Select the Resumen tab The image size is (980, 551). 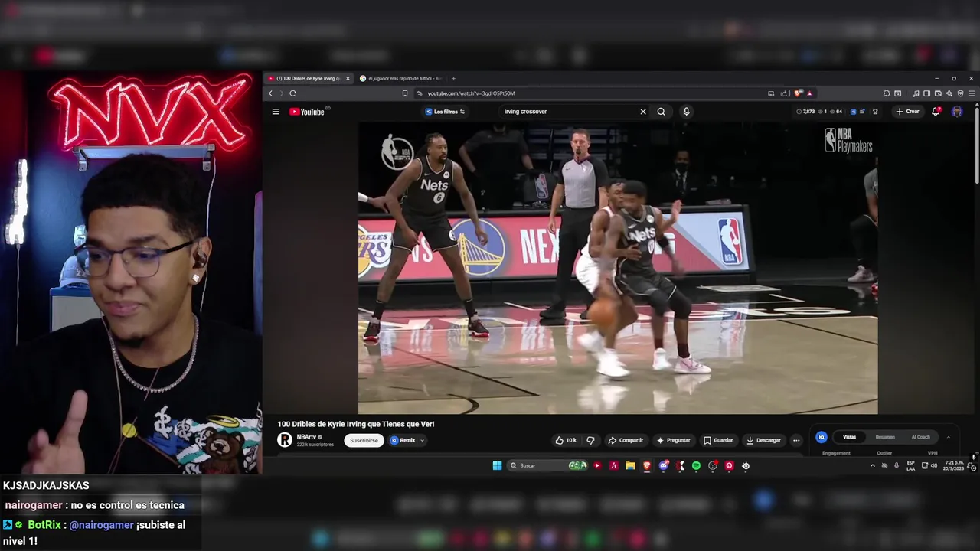coord(885,437)
